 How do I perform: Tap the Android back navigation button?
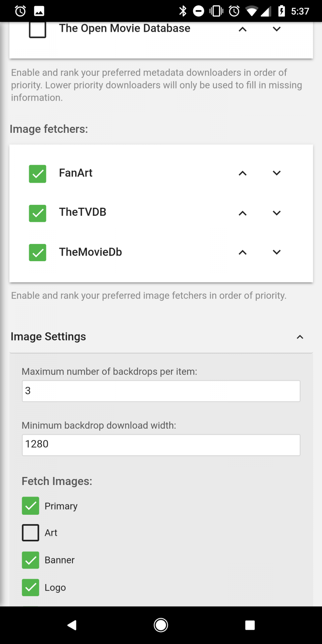[x=72, y=625]
